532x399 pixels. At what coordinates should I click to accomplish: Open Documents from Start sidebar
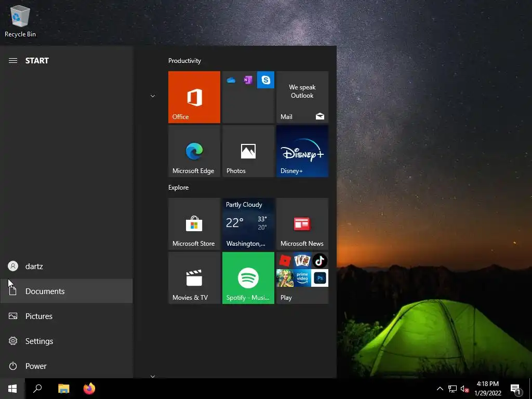pyautogui.click(x=66, y=291)
